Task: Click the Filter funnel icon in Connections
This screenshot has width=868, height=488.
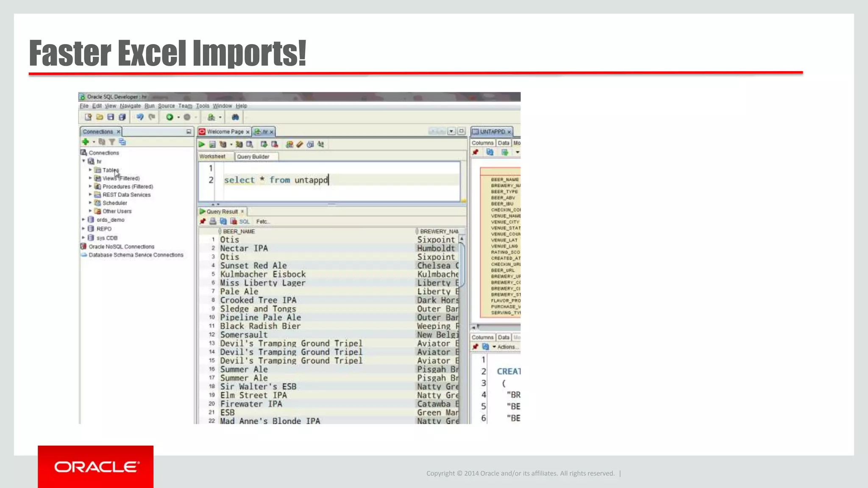Action: 112,142
